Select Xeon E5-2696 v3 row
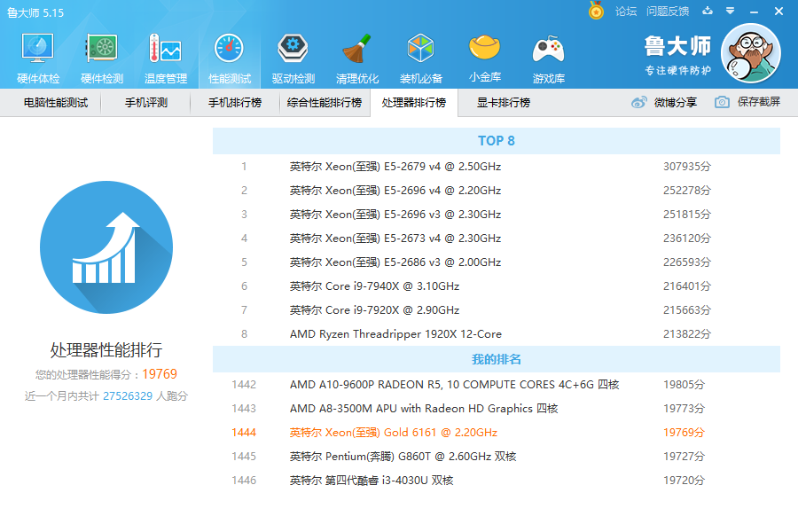The height and width of the screenshot is (532, 798). tap(497, 215)
